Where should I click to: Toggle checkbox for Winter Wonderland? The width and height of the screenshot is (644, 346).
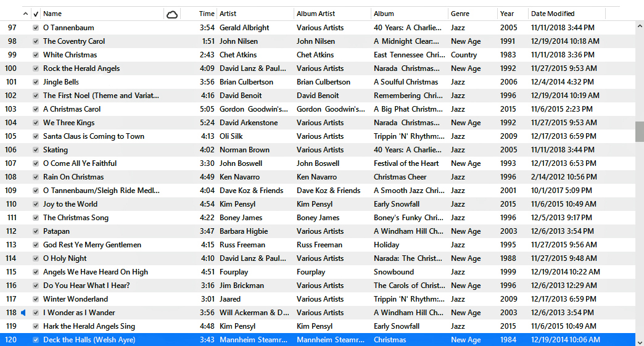(x=36, y=299)
